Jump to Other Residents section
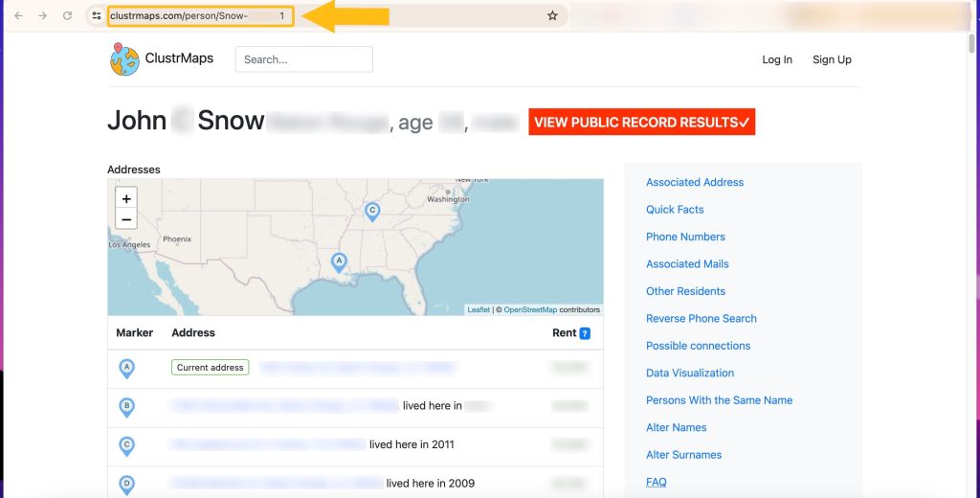 685,291
